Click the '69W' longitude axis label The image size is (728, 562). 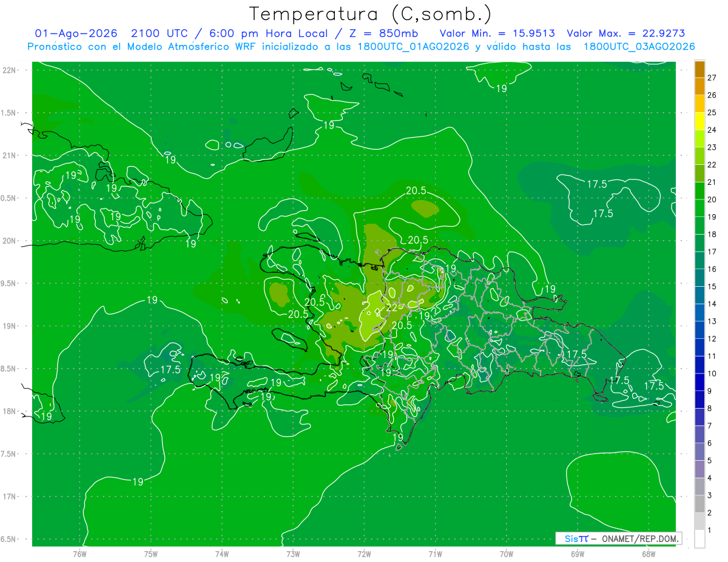coord(578,554)
